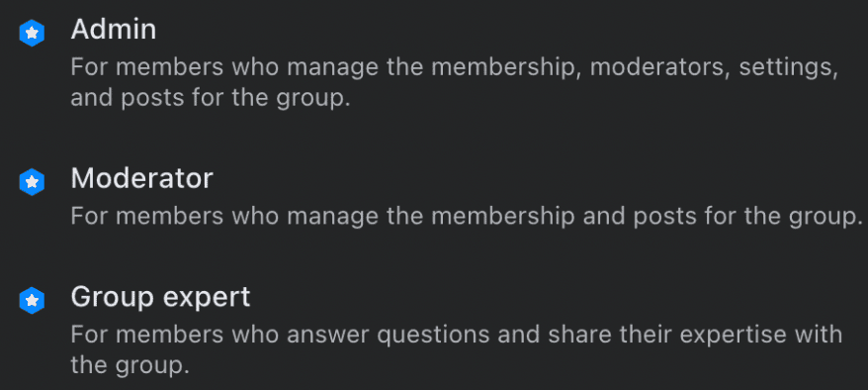Click 'and posts for the group.' under Admin
868x390 pixels.
(211, 97)
